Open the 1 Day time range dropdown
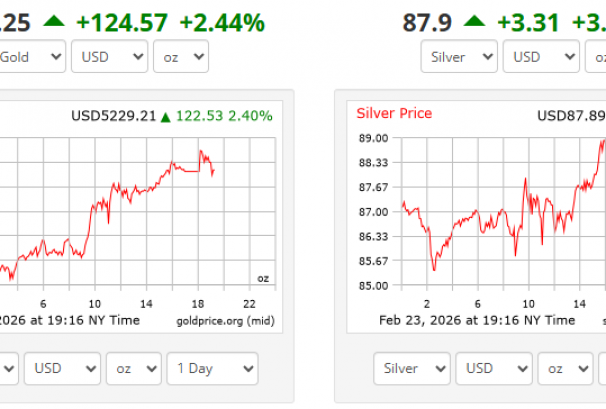Viewport: 606px width, 409px height. (x=212, y=368)
